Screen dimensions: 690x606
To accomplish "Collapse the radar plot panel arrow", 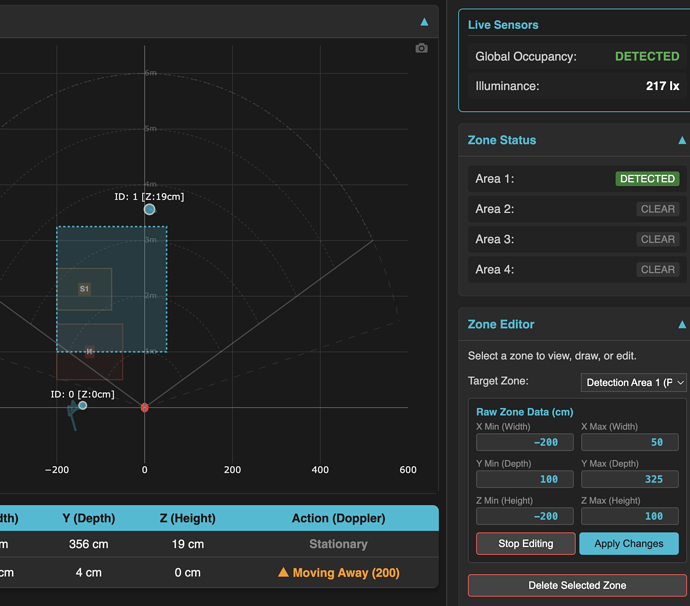I will 424,22.
